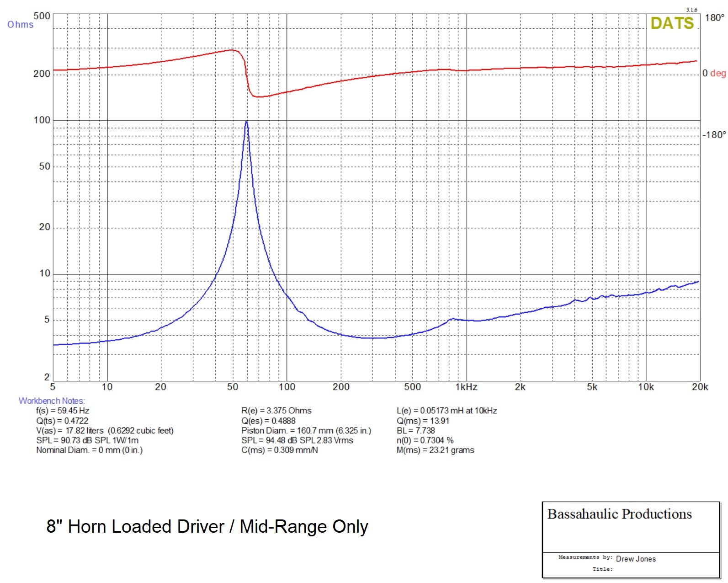Screen dimensions: 728x583
Task: Click the BL = 7.738 parameter
Action: (x=415, y=430)
